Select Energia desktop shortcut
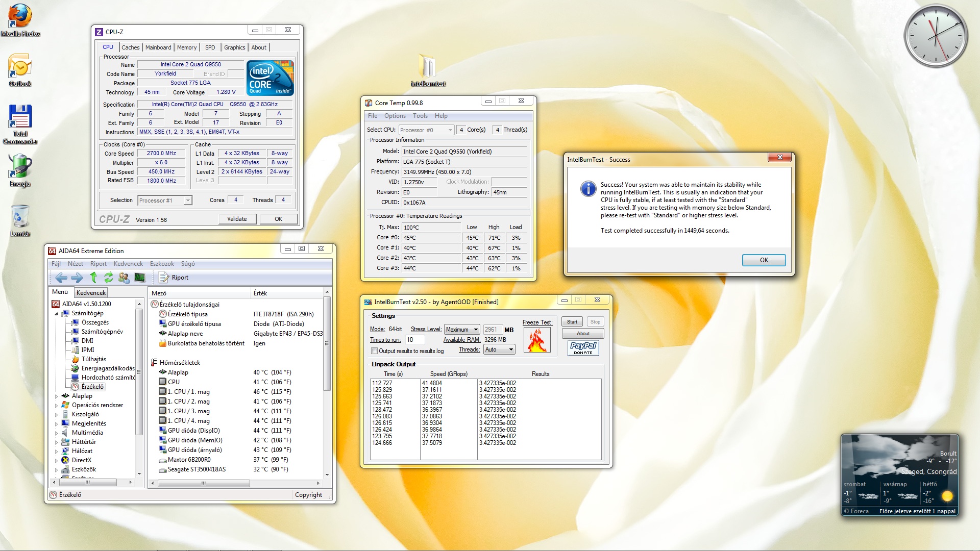Screen dimensions: 980x551 tap(20, 170)
